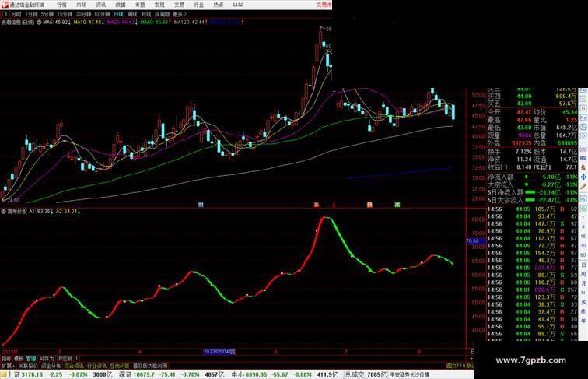
Task: Open the 行业 menu
Action: point(199,5)
